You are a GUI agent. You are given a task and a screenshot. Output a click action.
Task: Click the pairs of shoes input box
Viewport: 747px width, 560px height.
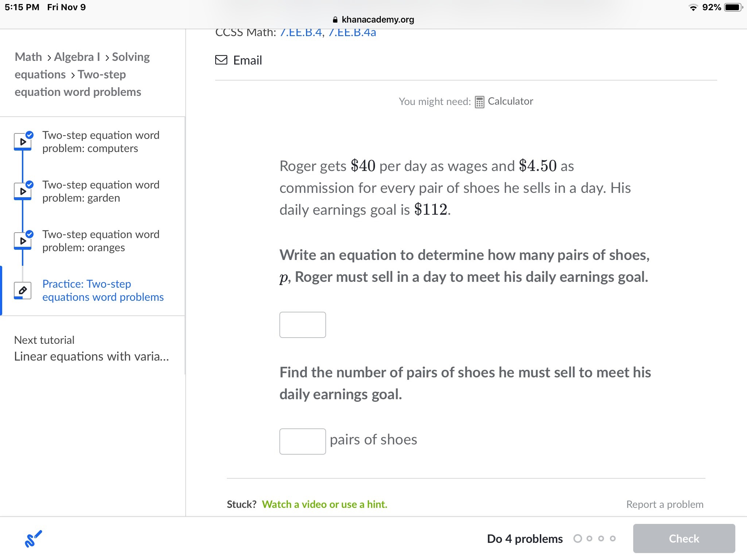[x=302, y=442]
